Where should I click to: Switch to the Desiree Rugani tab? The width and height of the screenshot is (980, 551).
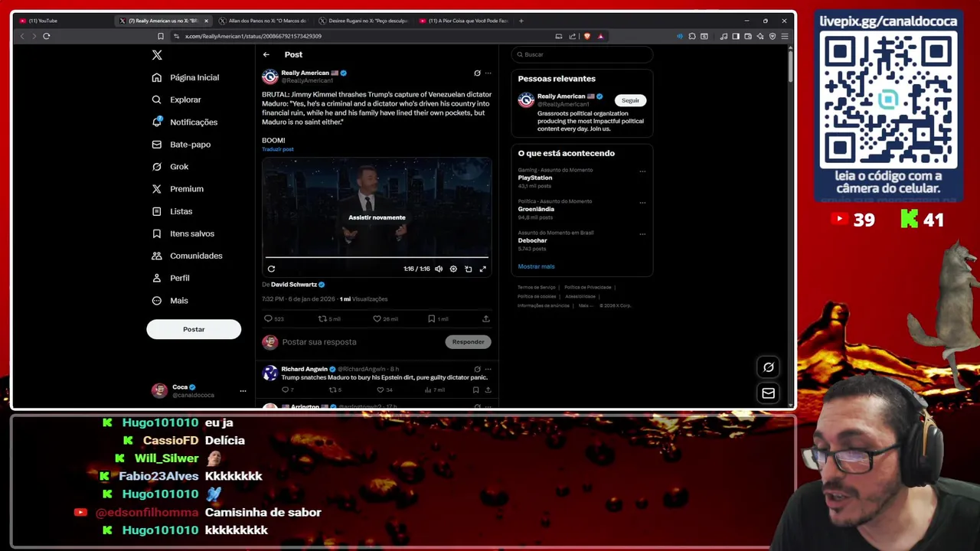coord(363,21)
